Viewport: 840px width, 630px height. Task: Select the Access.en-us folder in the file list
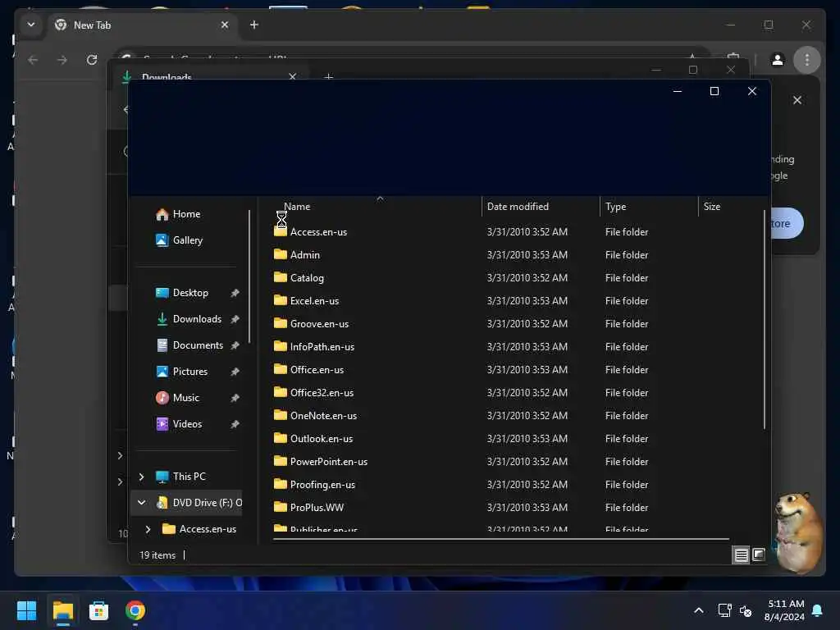(318, 232)
